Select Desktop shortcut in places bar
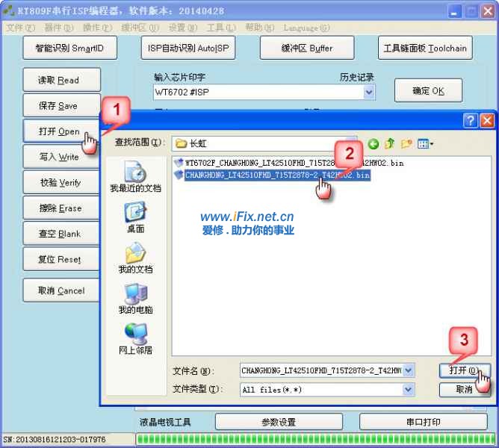 pyautogui.click(x=135, y=218)
